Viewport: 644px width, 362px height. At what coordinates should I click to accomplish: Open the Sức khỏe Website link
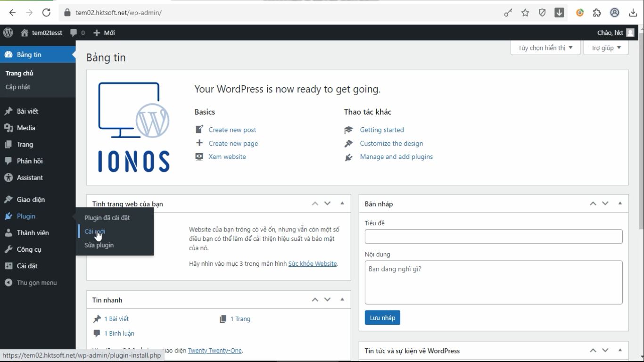click(312, 263)
